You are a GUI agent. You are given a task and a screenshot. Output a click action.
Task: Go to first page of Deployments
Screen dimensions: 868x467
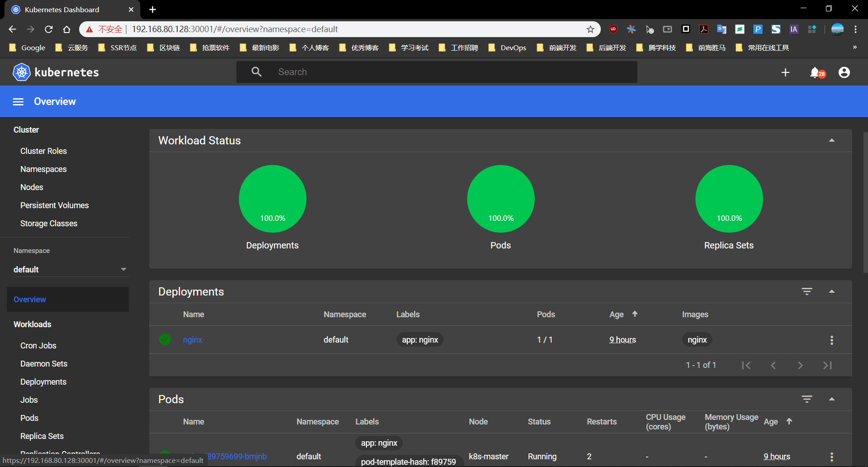click(746, 365)
